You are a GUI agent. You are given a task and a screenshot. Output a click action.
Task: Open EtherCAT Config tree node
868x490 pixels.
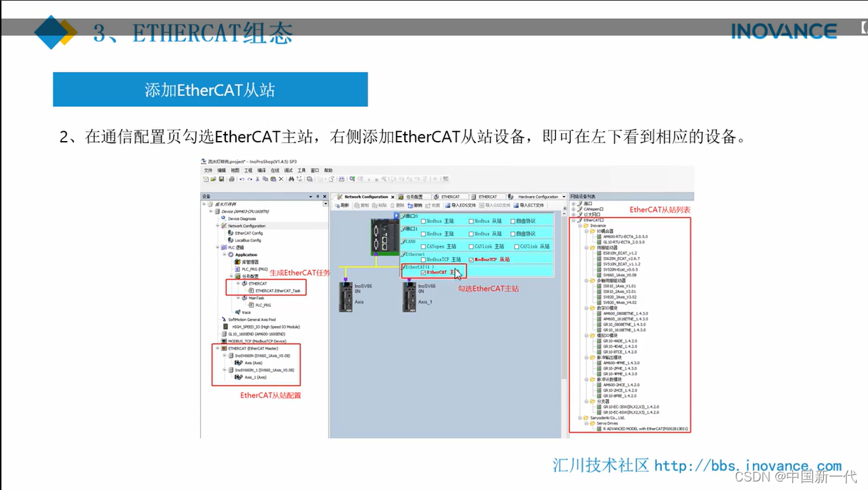click(249, 233)
